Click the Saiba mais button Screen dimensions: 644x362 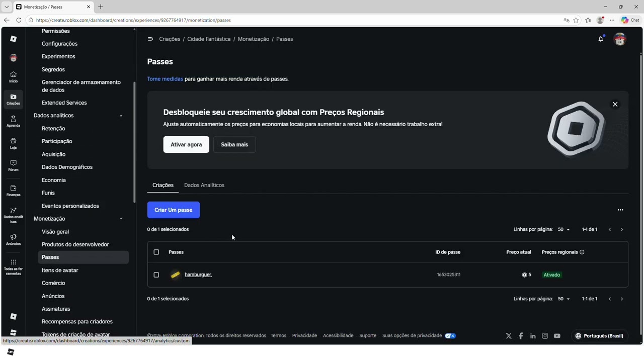coord(234,144)
